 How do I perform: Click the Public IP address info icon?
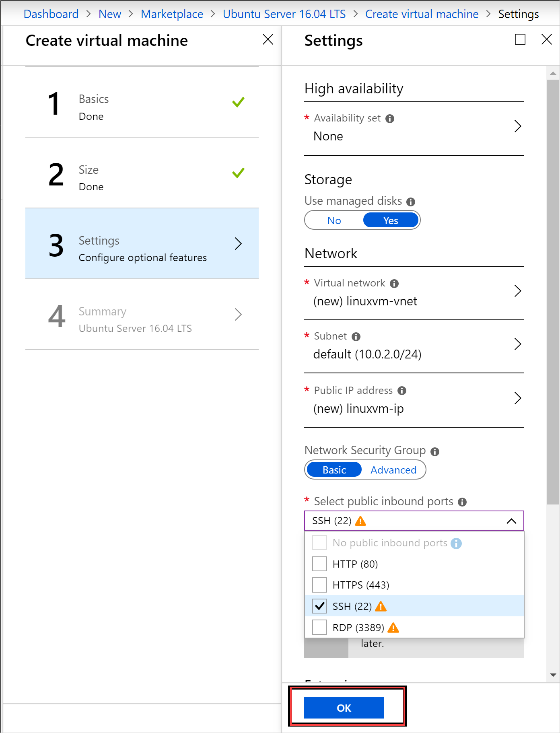pos(401,391)
